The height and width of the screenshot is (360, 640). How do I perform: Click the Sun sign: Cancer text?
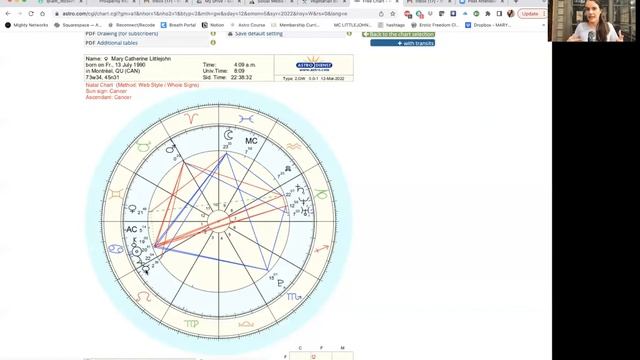coord(106,91)
